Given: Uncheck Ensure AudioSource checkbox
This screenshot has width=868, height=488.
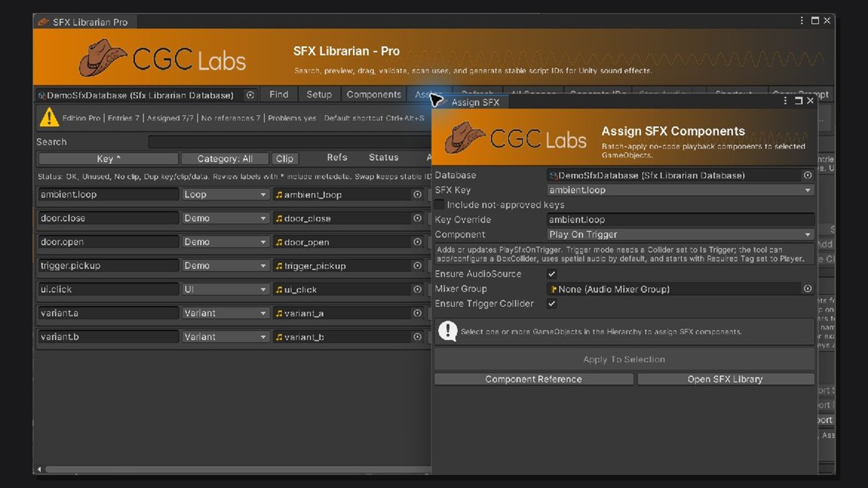Looking at the screenshot, I should [552, 274].
